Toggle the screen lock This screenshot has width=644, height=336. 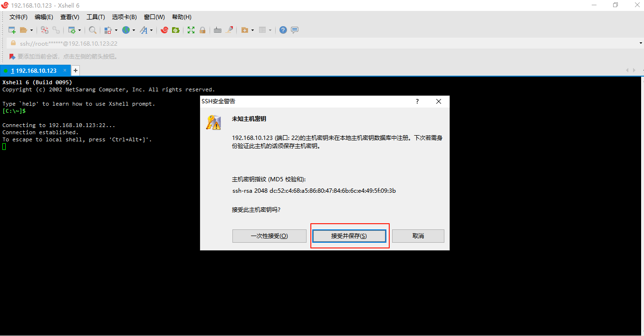[203, 30]
